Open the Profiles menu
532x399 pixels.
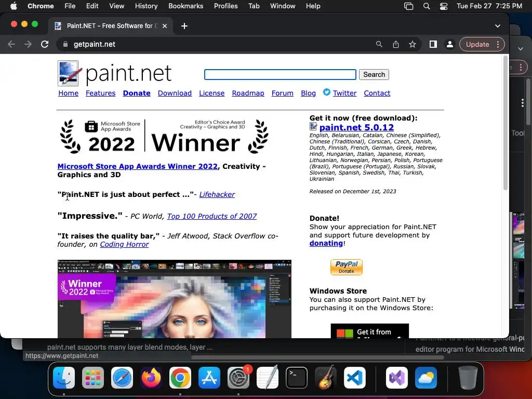coord(225,6)
